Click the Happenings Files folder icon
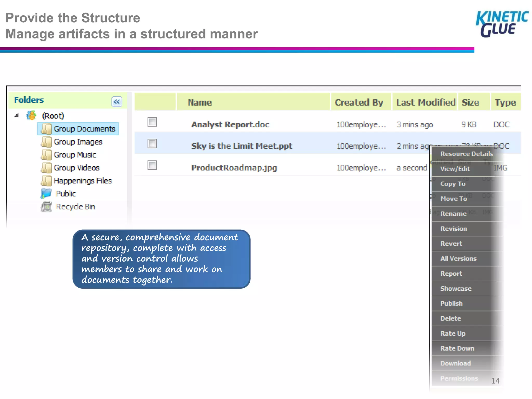This screenshot has width=532, height=399. [46, 181]
